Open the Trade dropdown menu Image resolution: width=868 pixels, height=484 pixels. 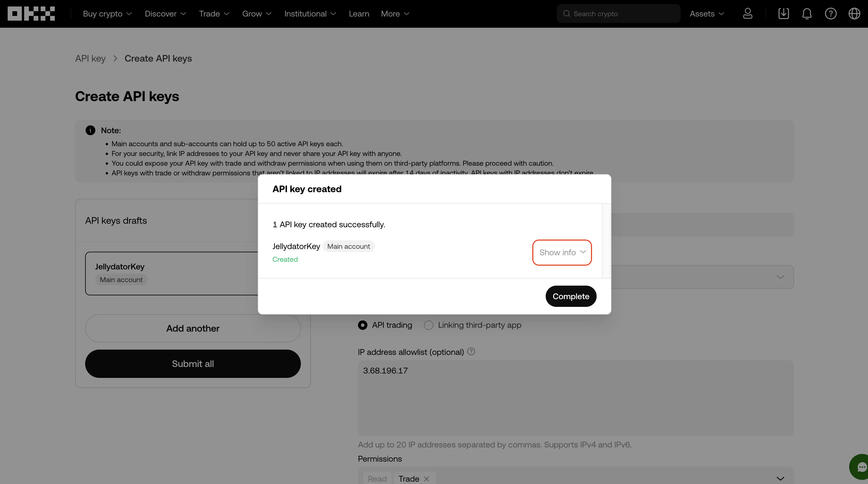(x=214, y=14)
